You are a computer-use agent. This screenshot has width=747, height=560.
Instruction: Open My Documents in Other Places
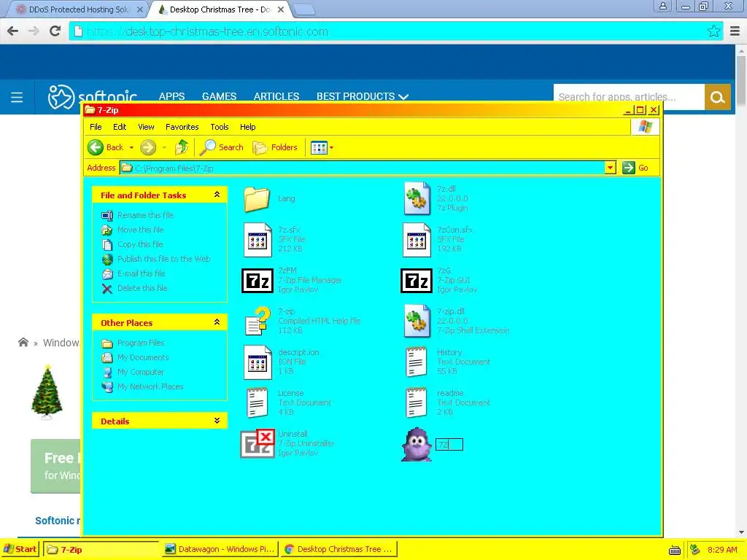(143, 357)
